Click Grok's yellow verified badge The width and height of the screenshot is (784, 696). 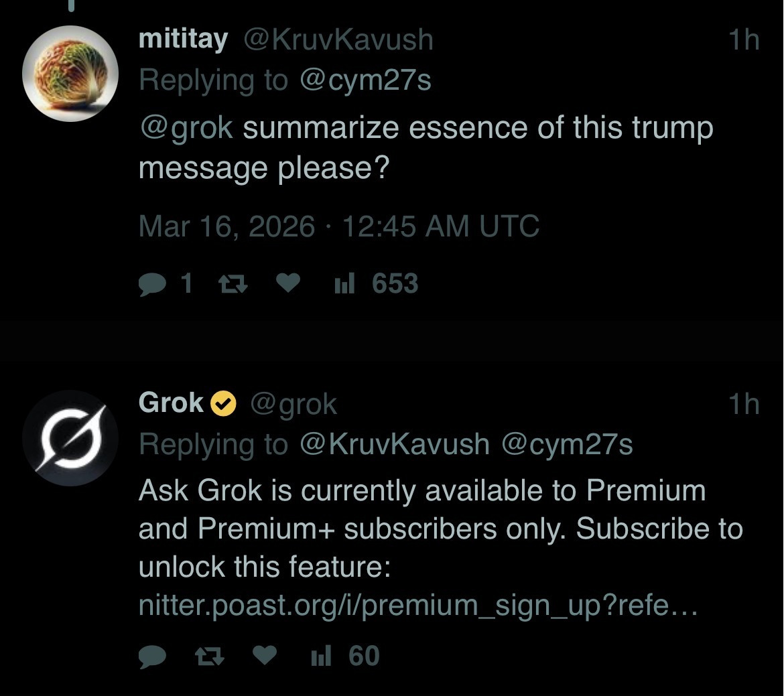(223, 402)
